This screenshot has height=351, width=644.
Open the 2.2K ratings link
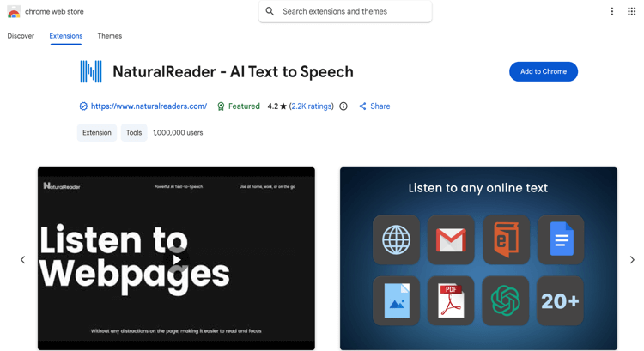coord(312,106)
